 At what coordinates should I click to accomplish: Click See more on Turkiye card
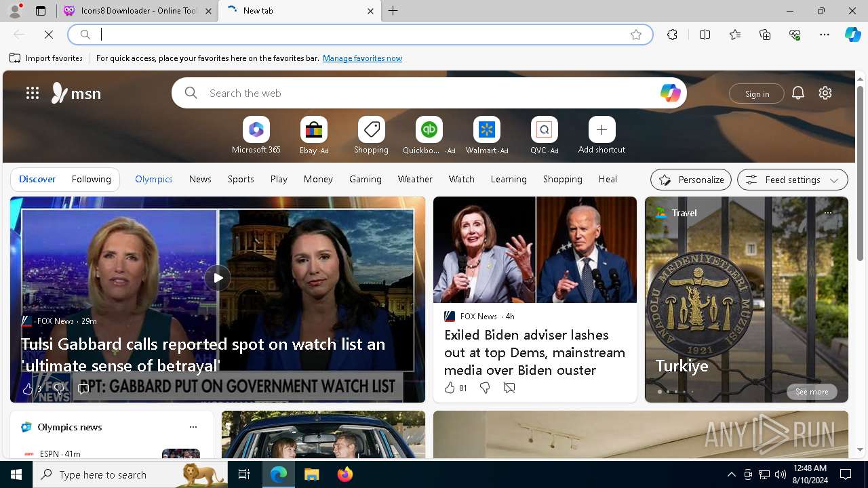click(x=812, y=392)
